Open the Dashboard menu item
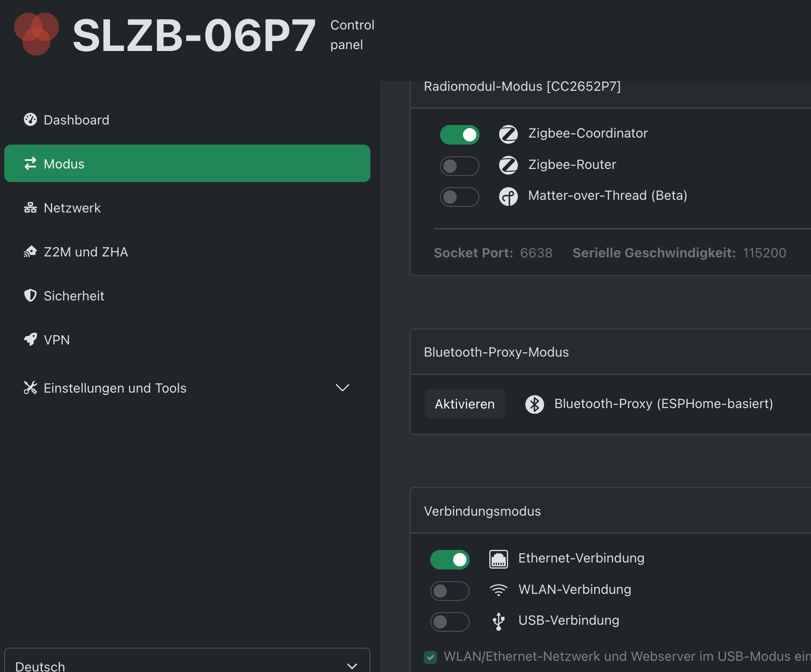The height and width of the screenshot is (672, 811). click(x=187, y=120)
